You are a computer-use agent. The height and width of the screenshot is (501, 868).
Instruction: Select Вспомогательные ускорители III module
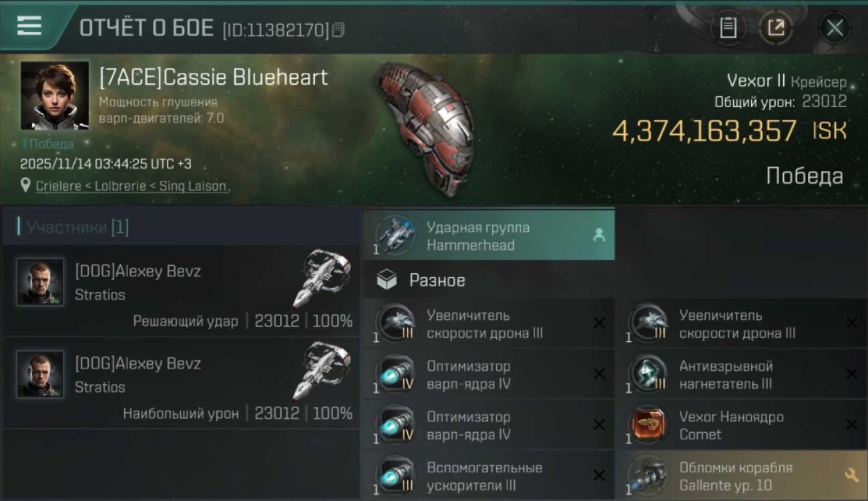pos(489,476)
